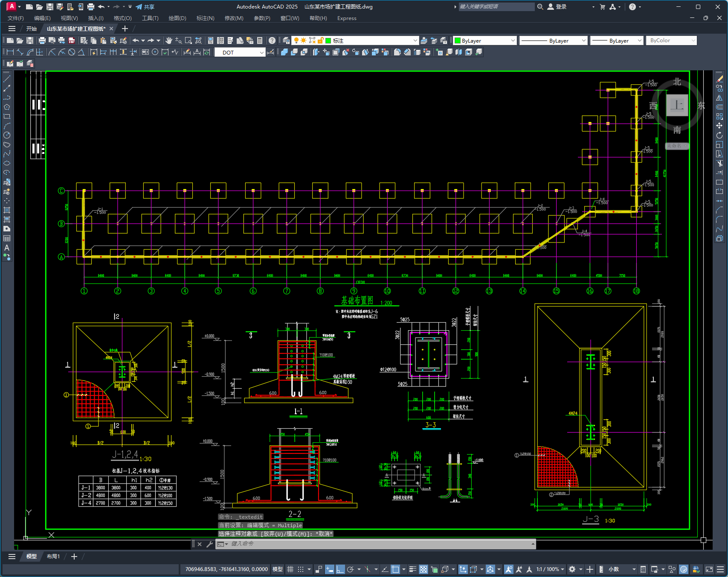Toggle Annotation Visibility in status bar
Viewport: 728px width, 577px height.
[508, 569]
